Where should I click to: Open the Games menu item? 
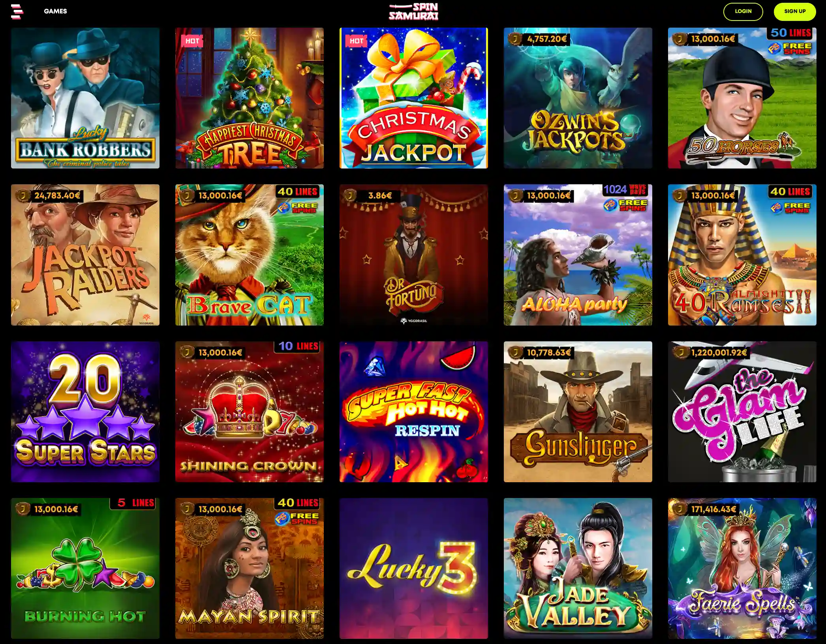coord(55,11)
